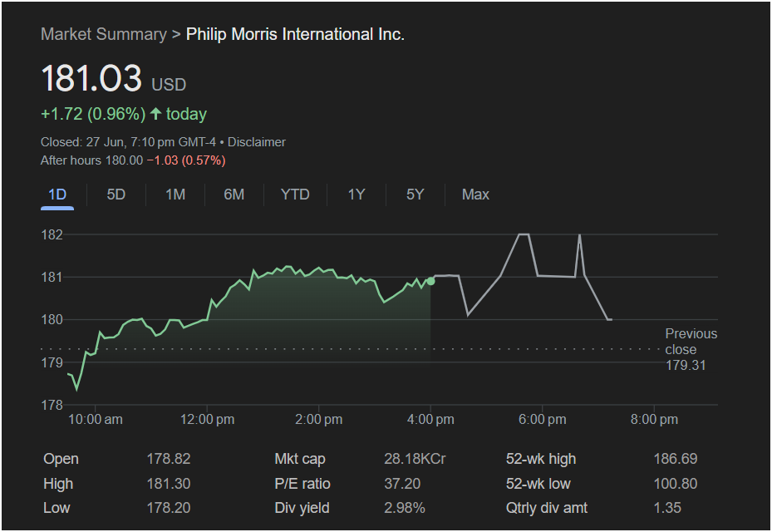The height and width of the screenshot is (532, 772).
Task: Click the 6:00 pm time axis label
Action: (542, 420)
